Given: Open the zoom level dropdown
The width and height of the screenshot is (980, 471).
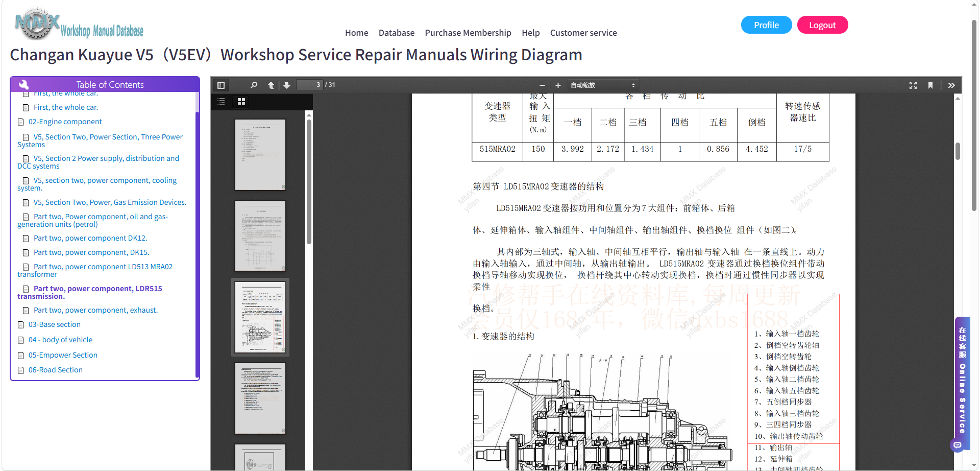Looking at the screenshot, I should (602, 85).
